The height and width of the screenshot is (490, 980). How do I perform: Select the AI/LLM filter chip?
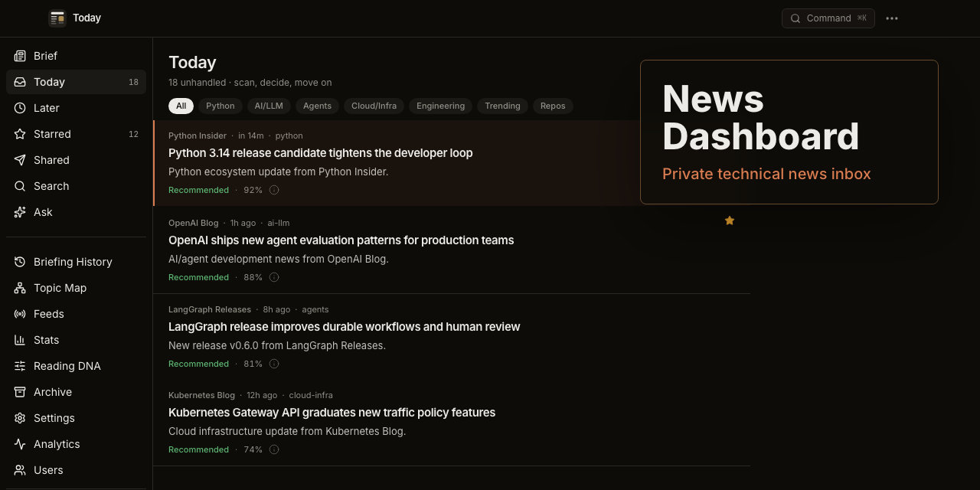(269, 106)
